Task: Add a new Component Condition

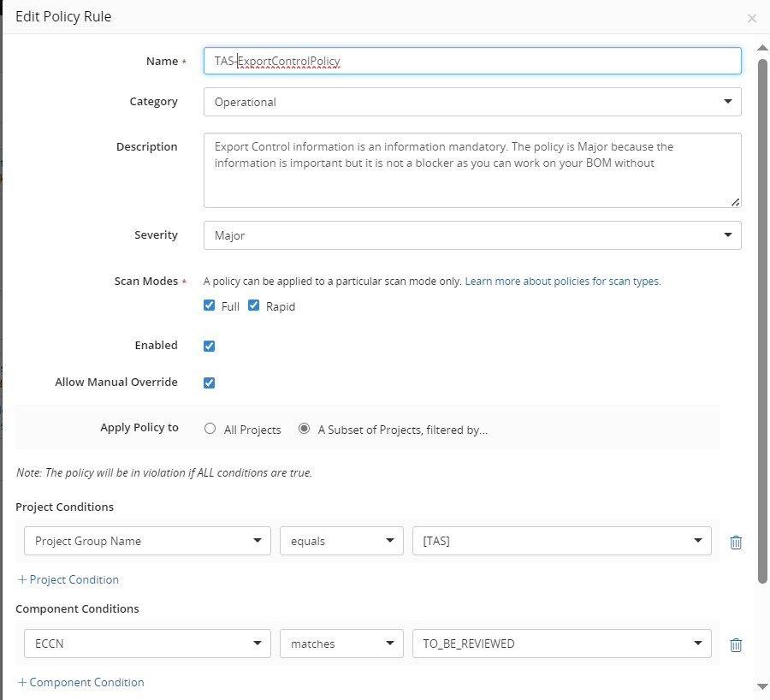Action: pos(81,682)
